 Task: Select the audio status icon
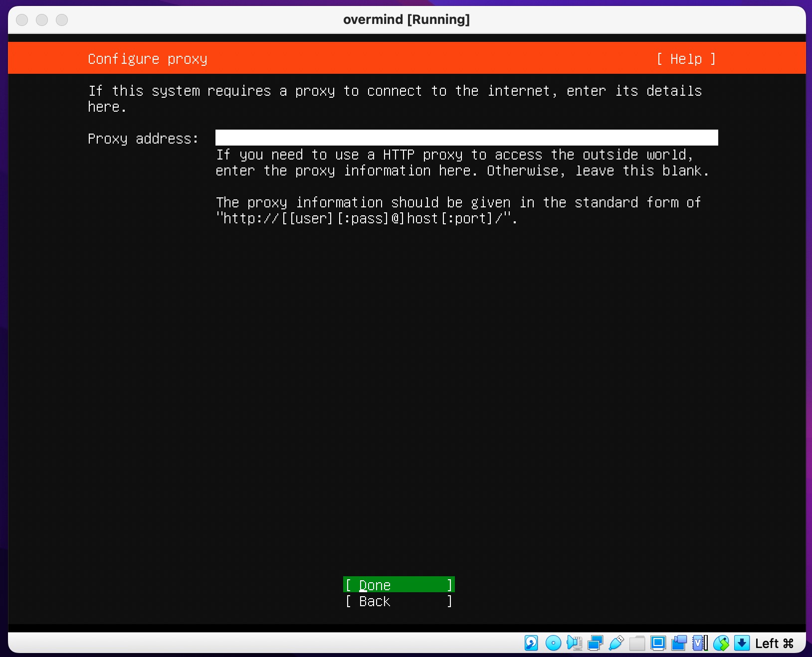575,644
